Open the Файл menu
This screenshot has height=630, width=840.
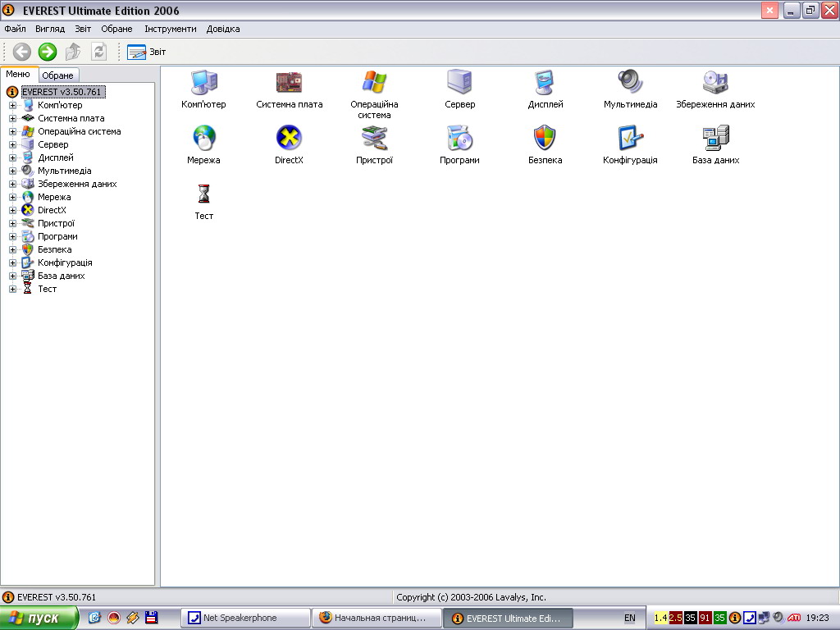[15, 29]
